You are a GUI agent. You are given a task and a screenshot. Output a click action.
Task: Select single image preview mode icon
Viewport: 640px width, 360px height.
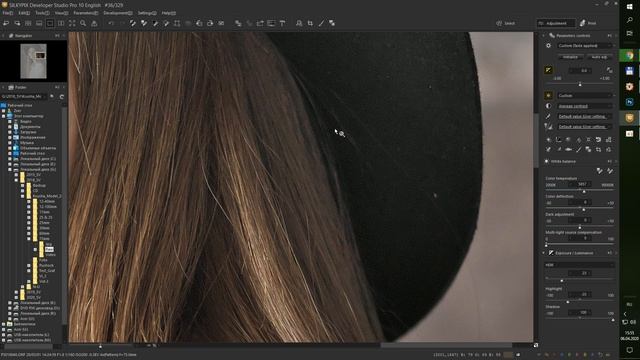pyautogui.click(x=50, y=23)
